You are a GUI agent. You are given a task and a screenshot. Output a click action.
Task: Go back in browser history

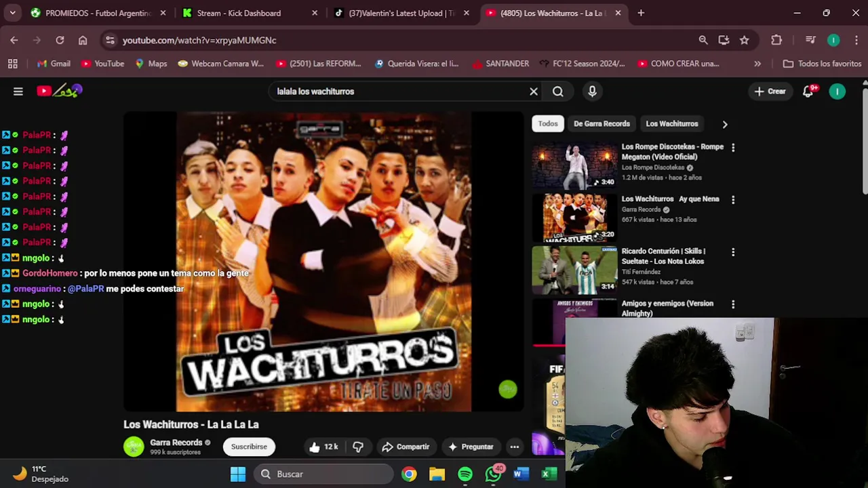[14, 40]
